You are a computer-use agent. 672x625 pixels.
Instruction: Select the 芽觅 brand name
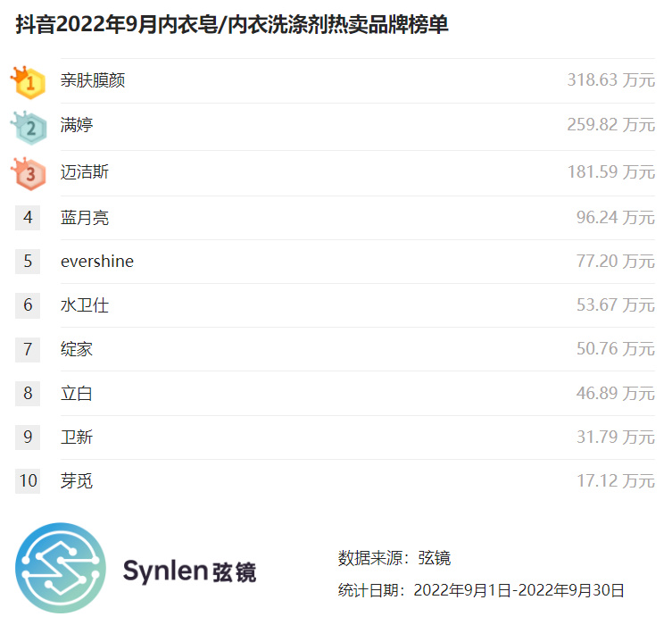click(x=76, y=480)
